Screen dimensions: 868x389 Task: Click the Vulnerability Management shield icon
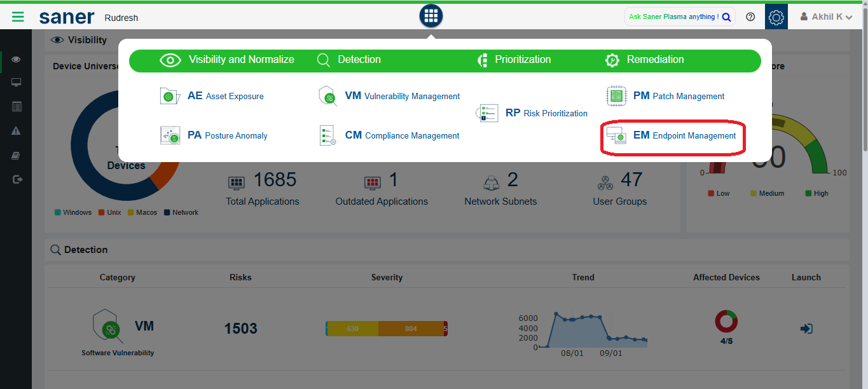(x=327, y=96)
